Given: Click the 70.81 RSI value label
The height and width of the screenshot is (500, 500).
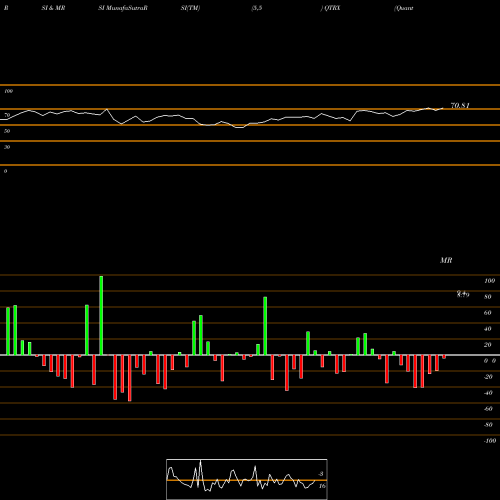Looking at the screenshot, I should (x=460, y=106).
